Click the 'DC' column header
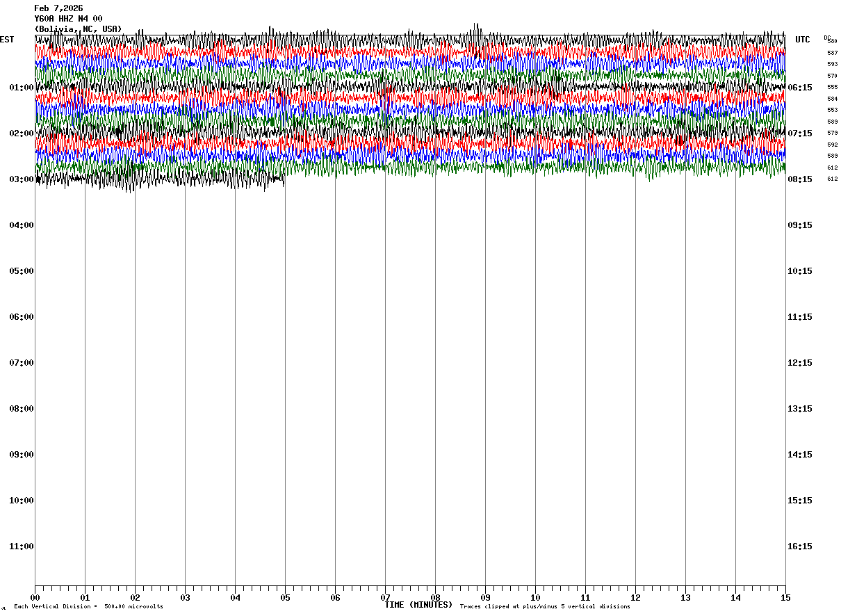The width and height of the screenshot is (841, 616). (827, 38)
